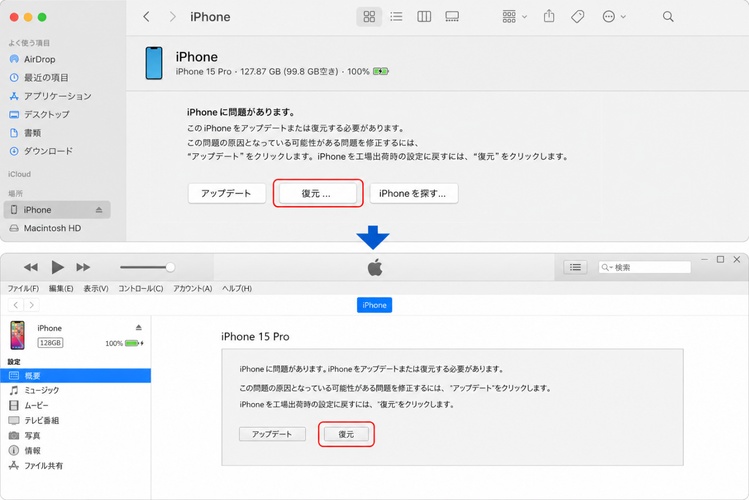Screen dimensions: 749x500
Task: Click the 復元... button in Finder
Action: pyautogui.click(x=318, y=193)
